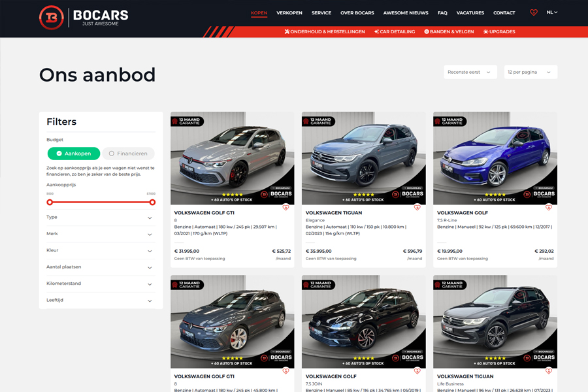This screenshot has height=392, width=588.
Task: Click the € 19.995,00 price
Action: coord(449,252)
